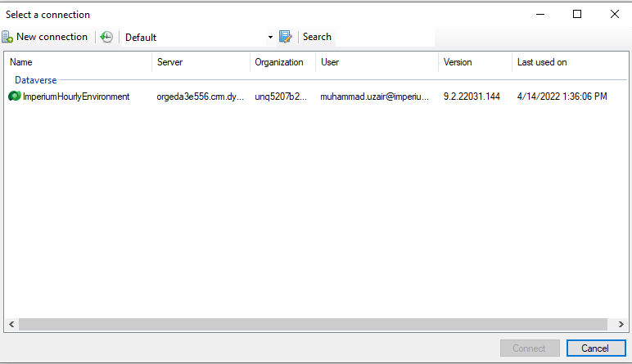Open the recent connections clock icon
Image resolution: width=632 pixels, height=364 pixels.
pyautogui.click(x=106, y=37)
